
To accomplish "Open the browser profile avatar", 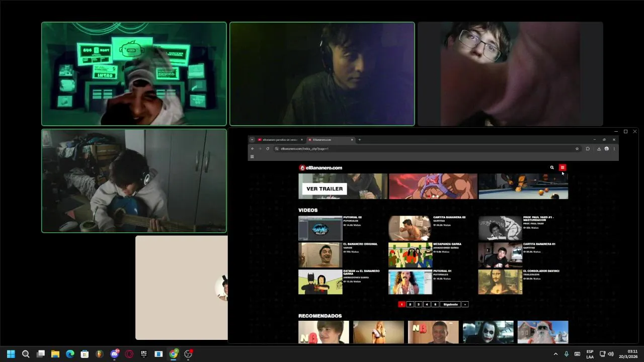I will pyautogui.click(x=607, y=149).
